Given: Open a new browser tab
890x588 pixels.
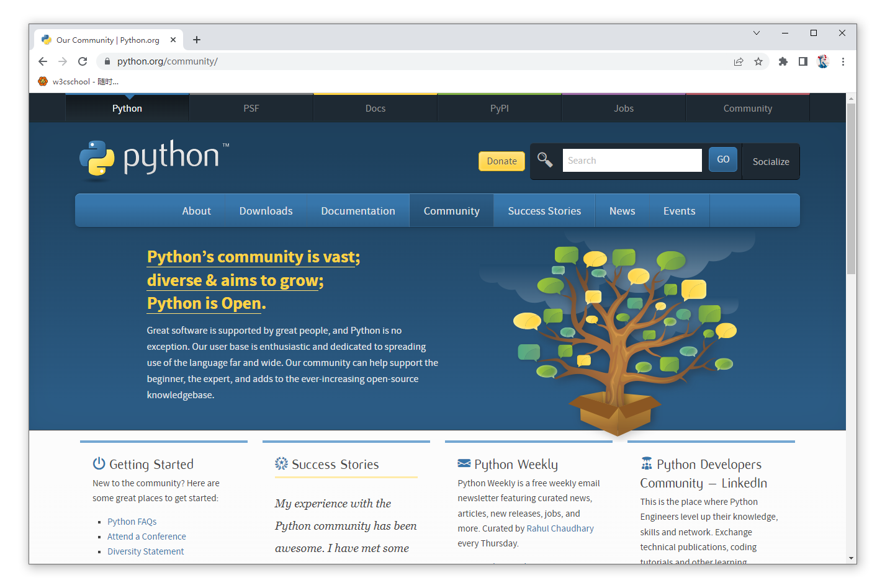Looking at the screenshot, I should [x=197, y=40].
